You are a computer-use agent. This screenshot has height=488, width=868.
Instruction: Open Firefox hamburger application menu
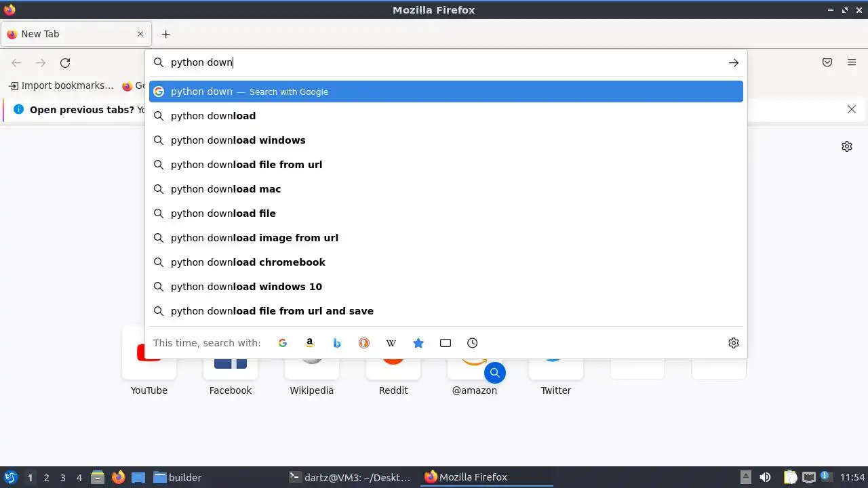852,62
